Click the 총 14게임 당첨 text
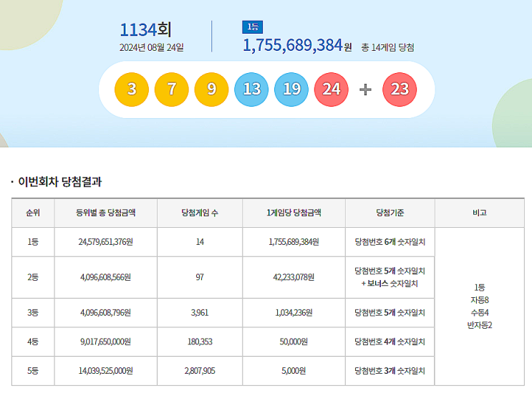This screenshot has height=396, width=532. click(x=387, y=47)
